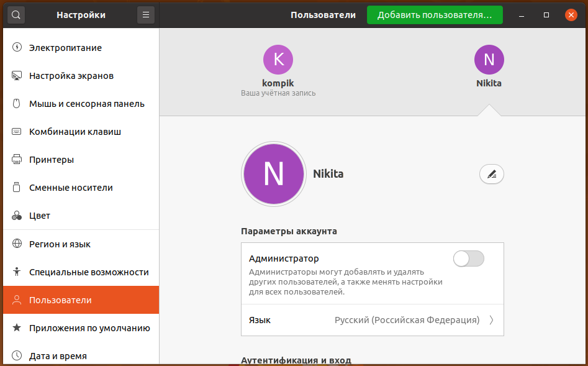This screenshot has height=366, width=588.
Task: Click the Мышь и сенсорная панель mouse icon
Action: [17, 104]
